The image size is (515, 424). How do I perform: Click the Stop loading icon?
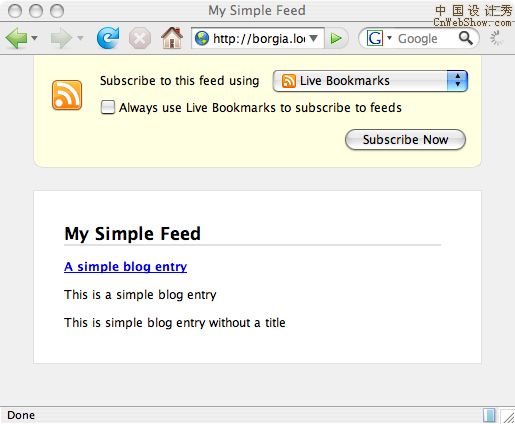(139, 38)
